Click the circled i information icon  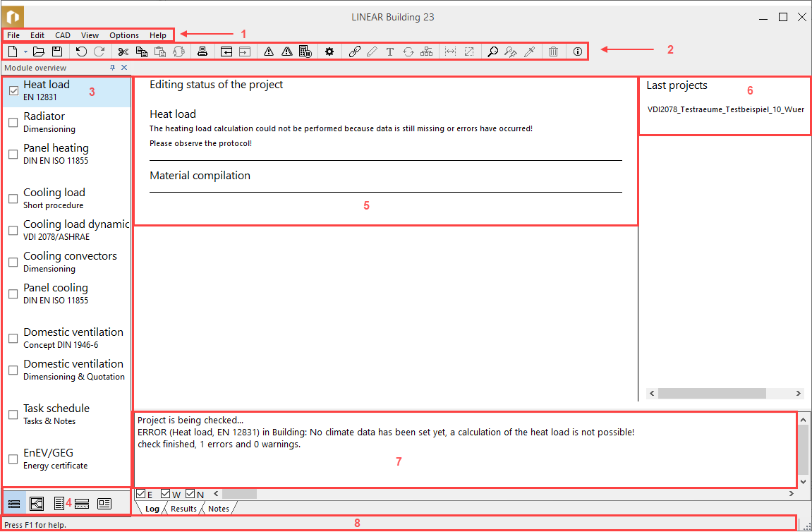pyautogui.click(x=577, y=52)
